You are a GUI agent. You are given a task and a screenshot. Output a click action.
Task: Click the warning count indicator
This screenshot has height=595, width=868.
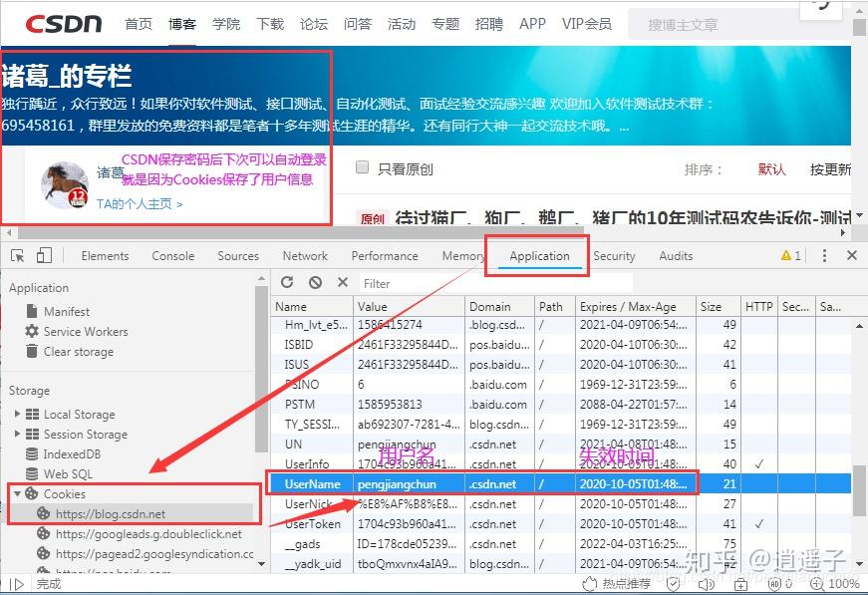(790, 255)
